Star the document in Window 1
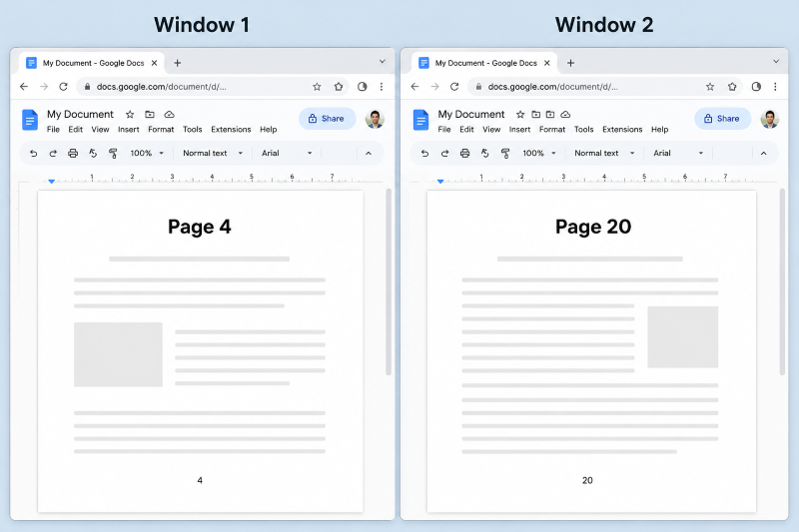 coord(130,115)
